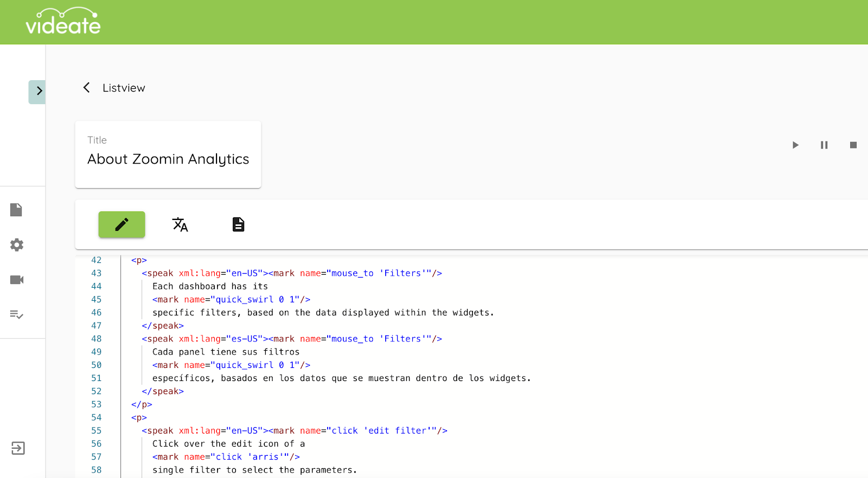Viewport: 868px width, 478px height.
Task: Click line number 48 in the gutter
Action: [x=96, y=339]
